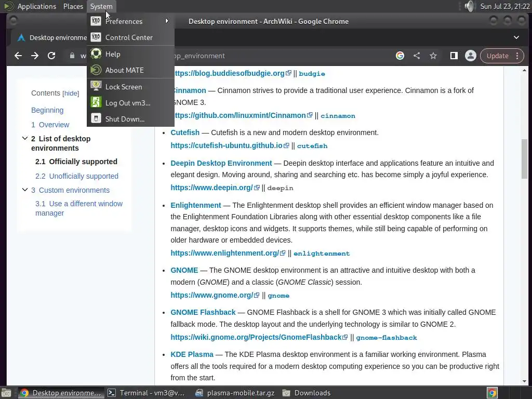Open the cinnamon package link

338,116
